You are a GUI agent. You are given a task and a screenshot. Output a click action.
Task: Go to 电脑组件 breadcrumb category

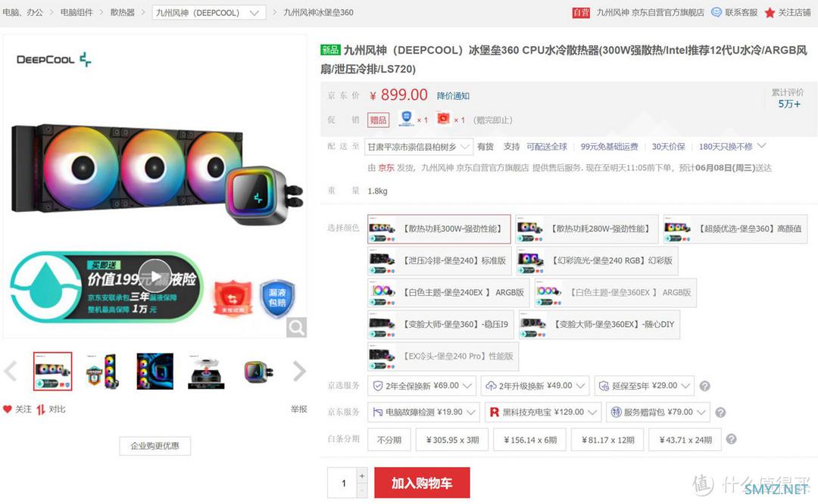click(x=76, y=13)
